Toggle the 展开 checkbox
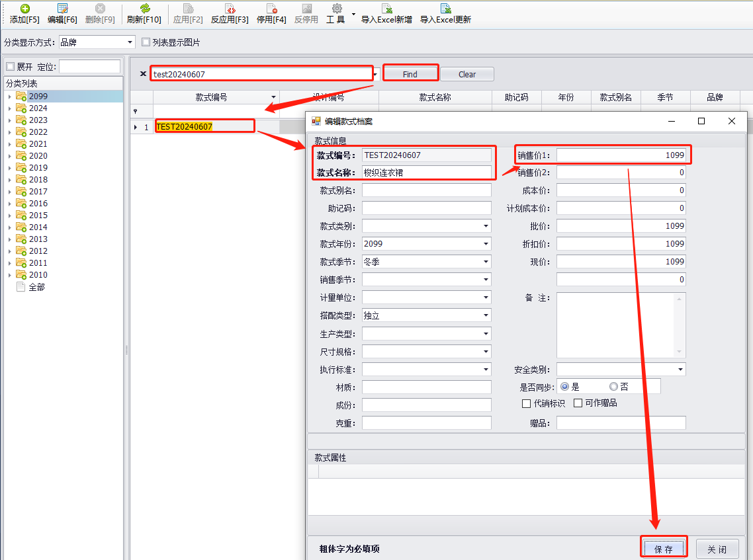This screenshot has width=753, height=560. click(10, 67)
